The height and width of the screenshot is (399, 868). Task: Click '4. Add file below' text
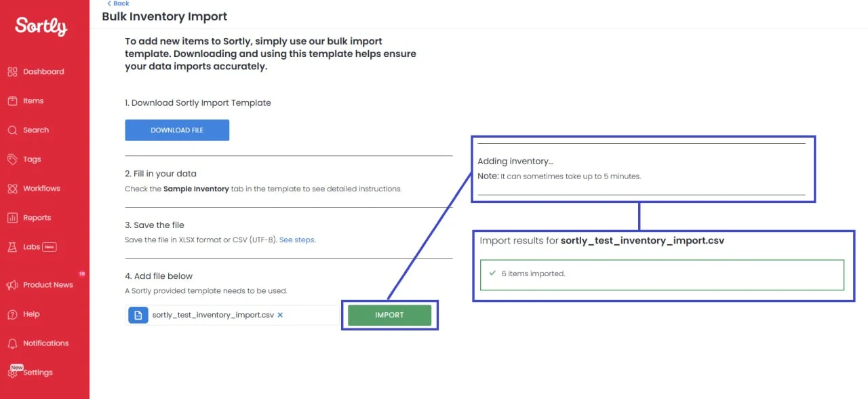pyautogui.click(x=159, y=276)
